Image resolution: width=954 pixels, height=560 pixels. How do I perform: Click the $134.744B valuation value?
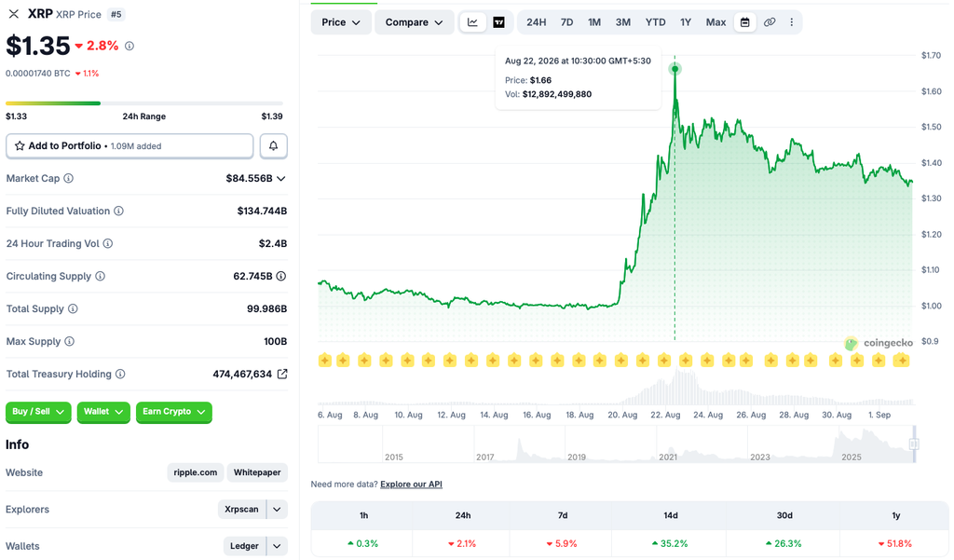coord(262,212)
